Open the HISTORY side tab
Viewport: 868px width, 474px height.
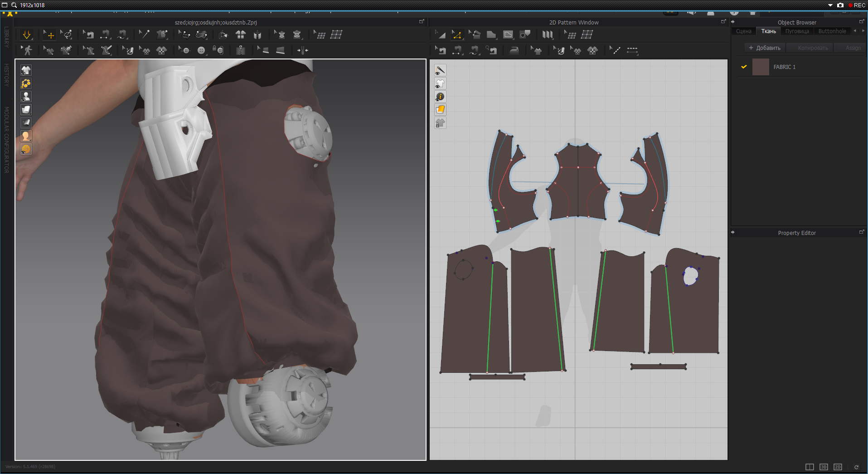pos(6,75)
